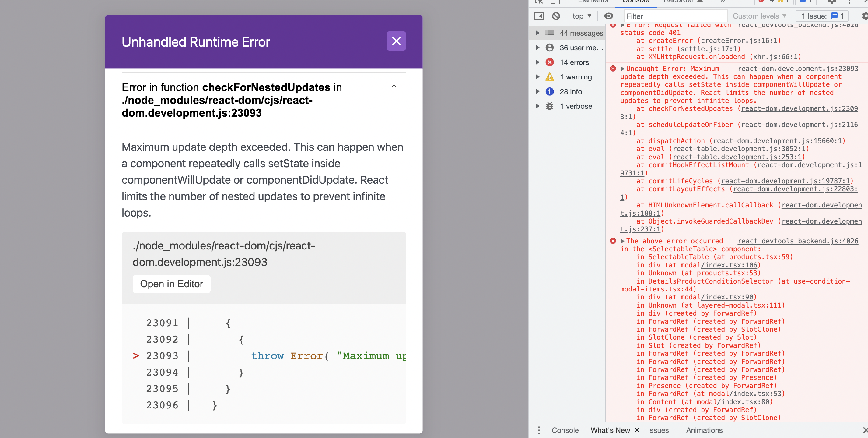Toggle the live expression eye icon
The image size is (868, 438).
click(x=608, y=16)
